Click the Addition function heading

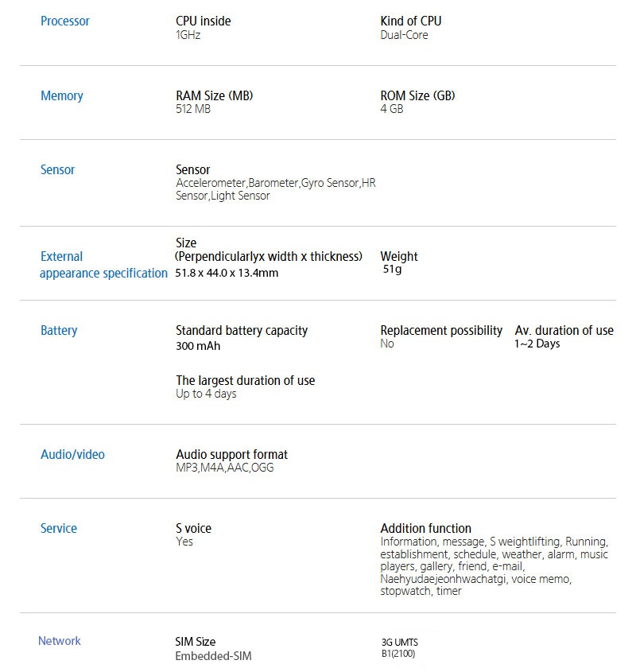(x=426, y=529)
